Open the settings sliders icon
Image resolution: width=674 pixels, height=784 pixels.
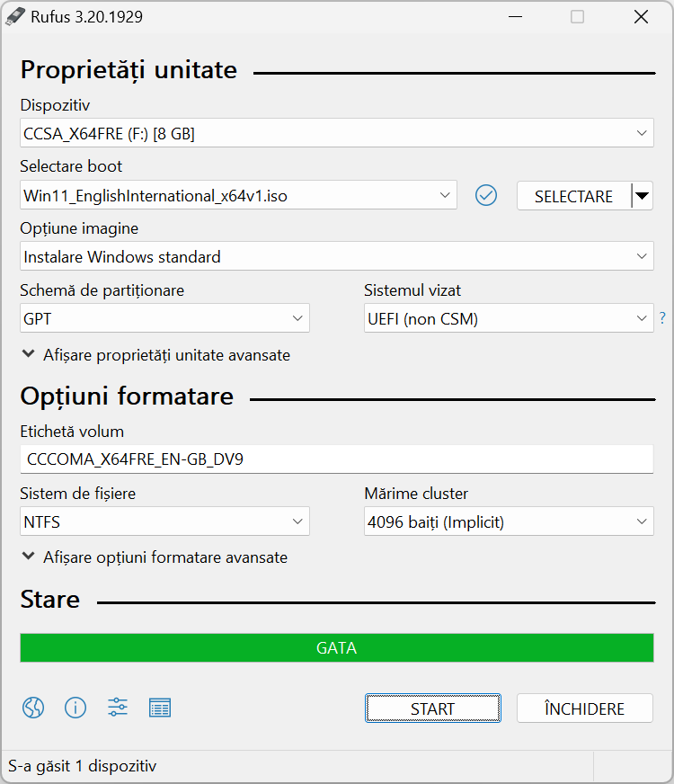click(x=118, y=708)
